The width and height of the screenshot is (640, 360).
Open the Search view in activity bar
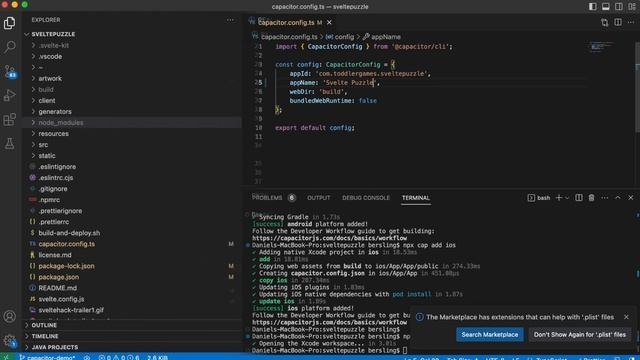tap(9, 47)
